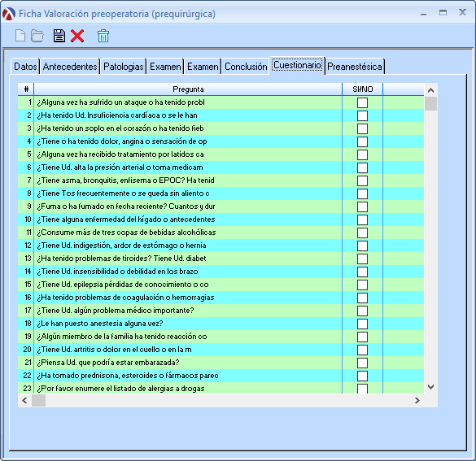Save the form with floppy disk icon

(59, 36)
